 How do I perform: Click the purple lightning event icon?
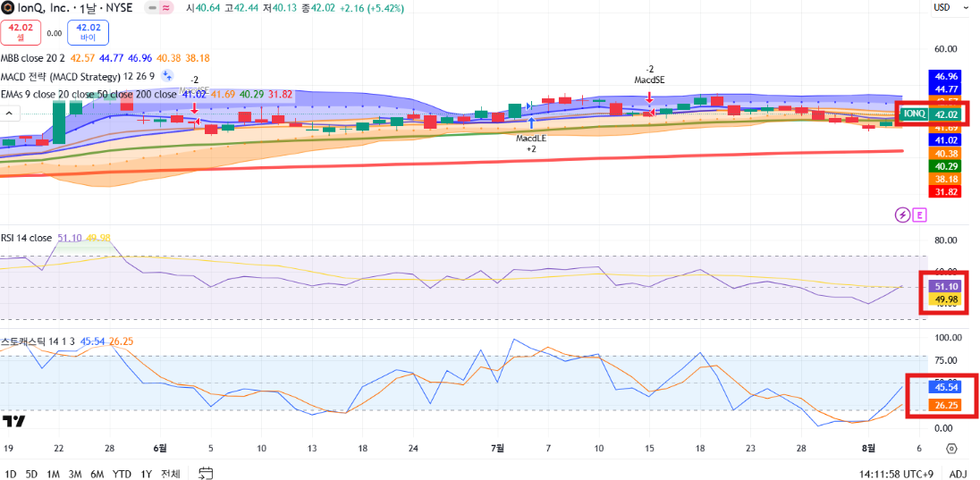point(902,215)
